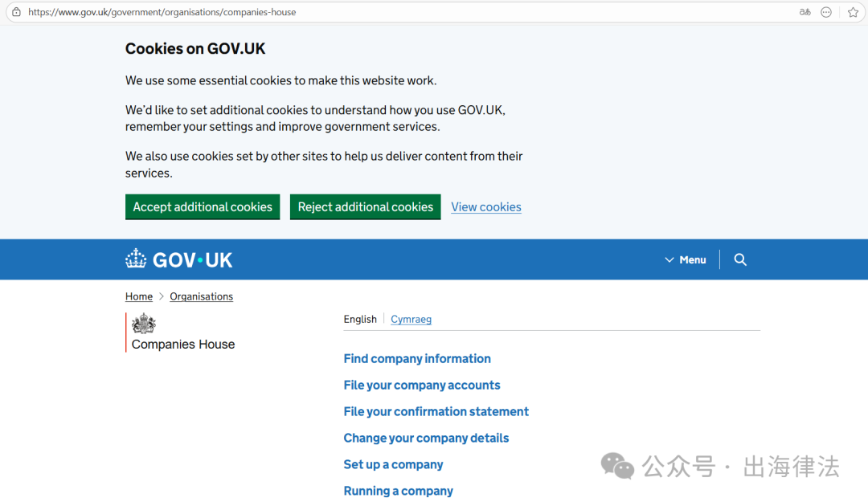Reject additional cookies
Viewport: 868px width, 502px height.
coord(366,206)
